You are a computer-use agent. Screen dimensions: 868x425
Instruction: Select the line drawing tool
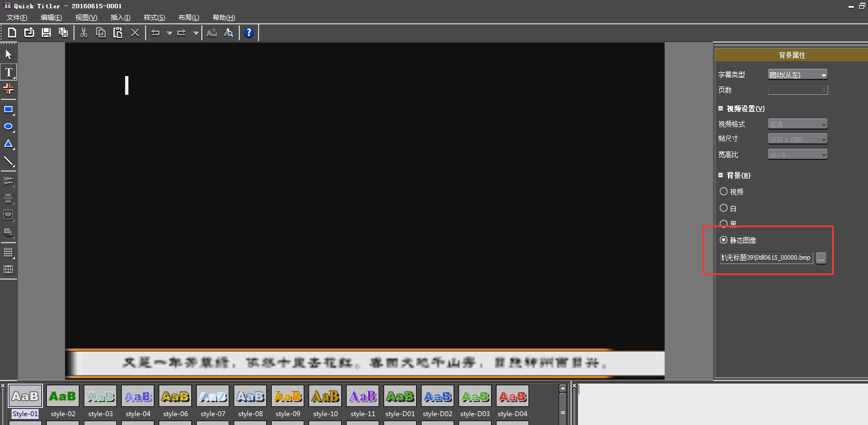click(x=8, y=162)
